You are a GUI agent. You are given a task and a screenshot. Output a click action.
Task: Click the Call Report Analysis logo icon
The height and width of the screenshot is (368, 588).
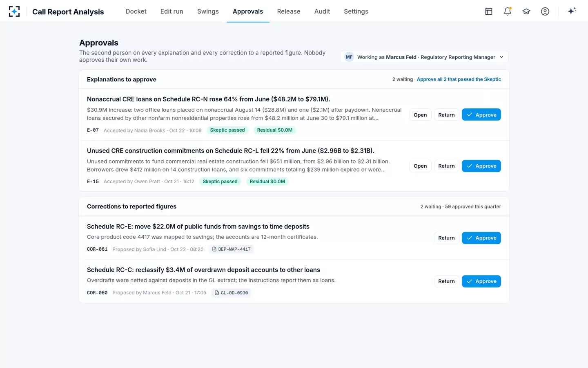coord(14,11)
